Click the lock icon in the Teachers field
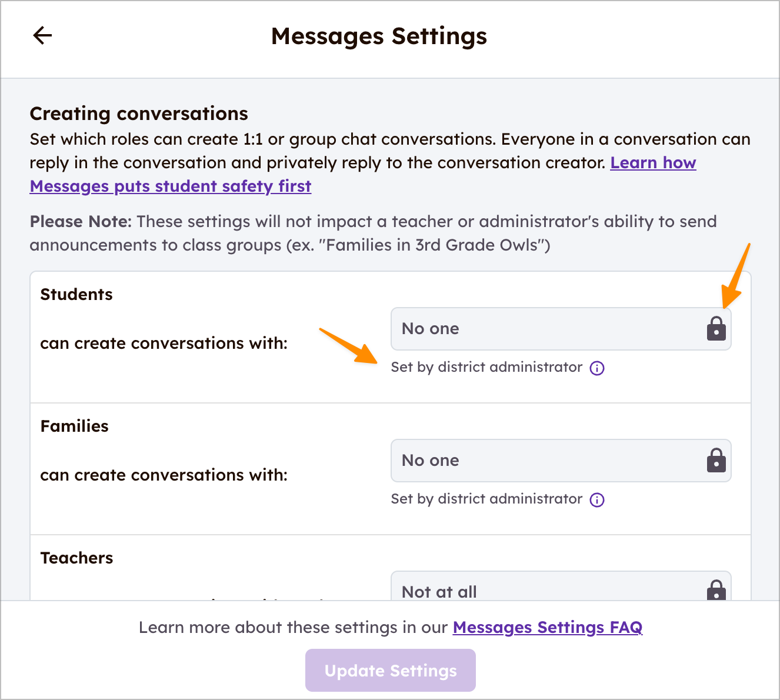 [x=716, y=590]
